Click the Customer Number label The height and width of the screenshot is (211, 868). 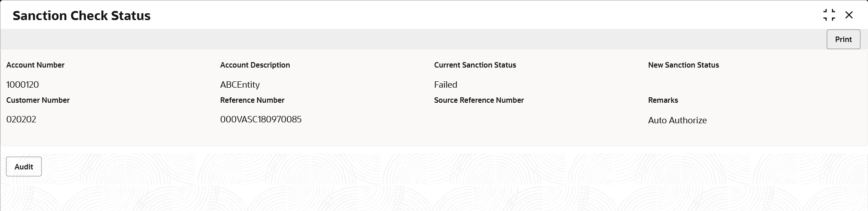38,100
